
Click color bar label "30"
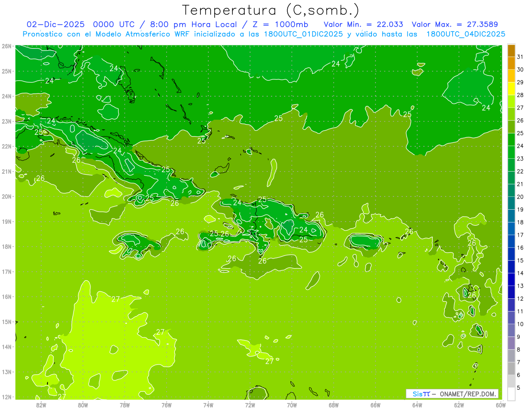(520, 70)
